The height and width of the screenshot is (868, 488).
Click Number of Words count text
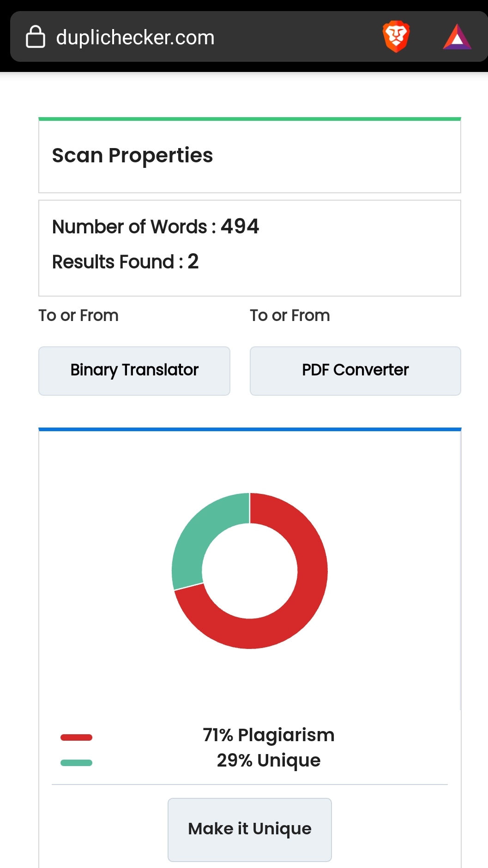pos(156,226)
